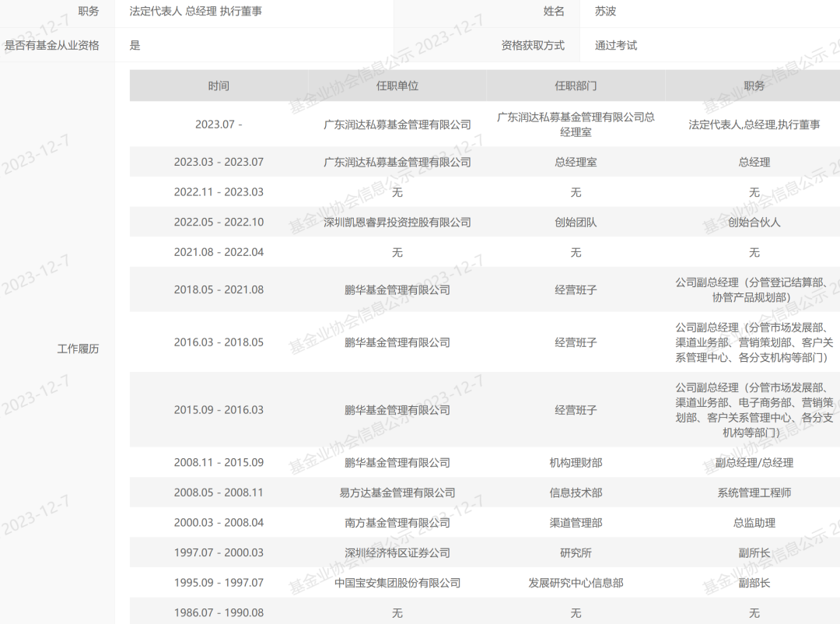Click the 创始合伙人 position cell
This screenshot has width=840, height=624.
(x=754, y=222)
